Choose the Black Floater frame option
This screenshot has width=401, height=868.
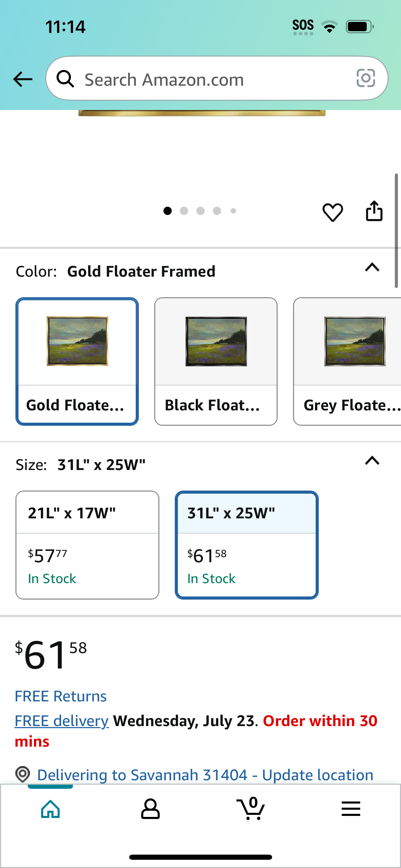point(216,362)
